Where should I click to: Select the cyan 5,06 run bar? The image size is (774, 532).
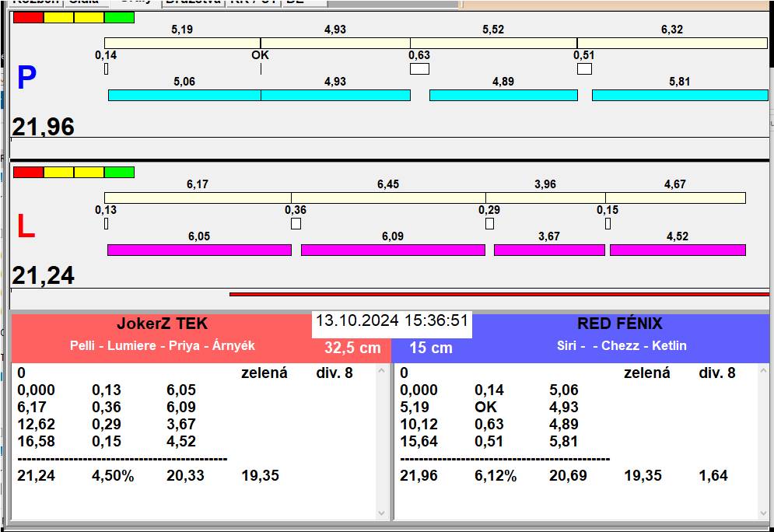point(184,95)
